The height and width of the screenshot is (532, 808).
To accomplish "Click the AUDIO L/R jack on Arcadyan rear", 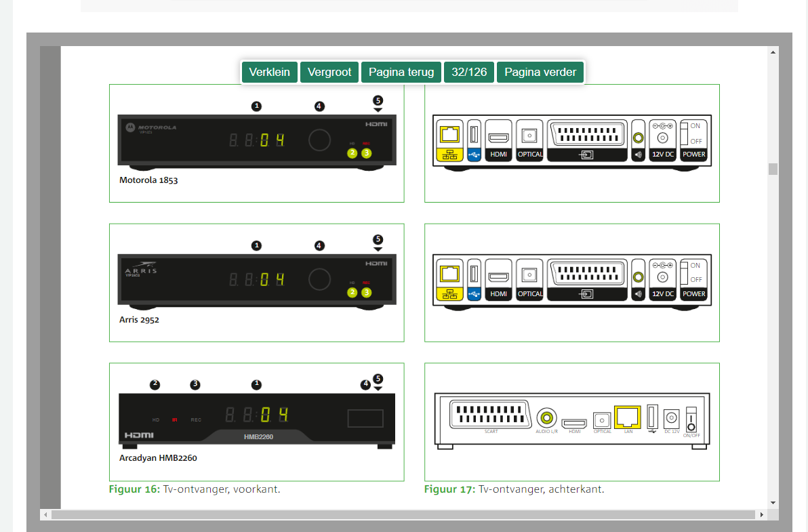I will pyautogui.click(x=547, y=417).
